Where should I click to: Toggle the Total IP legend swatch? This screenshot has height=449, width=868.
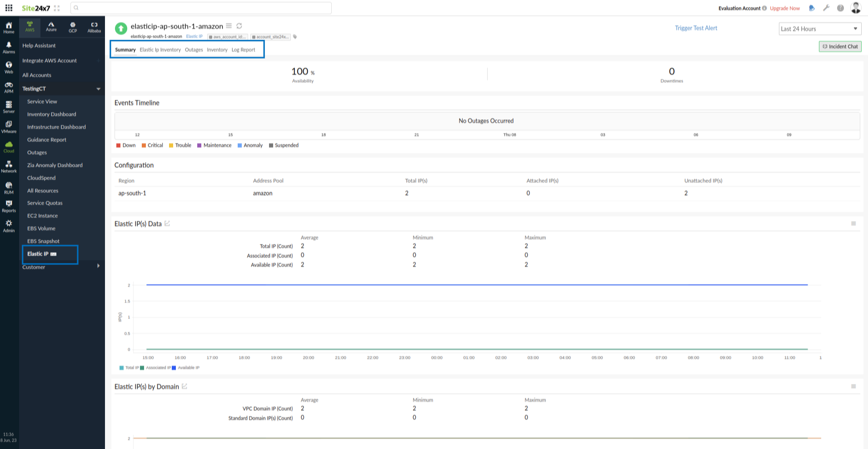click(x=122, y=368)
